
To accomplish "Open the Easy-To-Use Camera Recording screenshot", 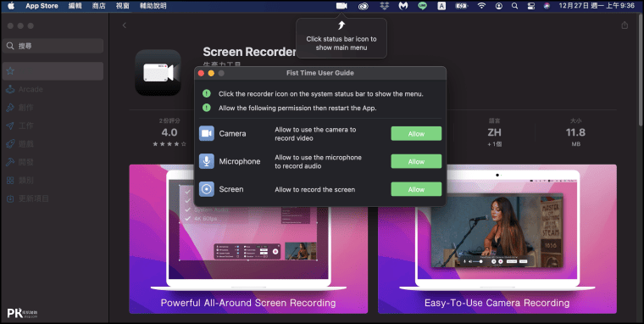I will 497,239.
